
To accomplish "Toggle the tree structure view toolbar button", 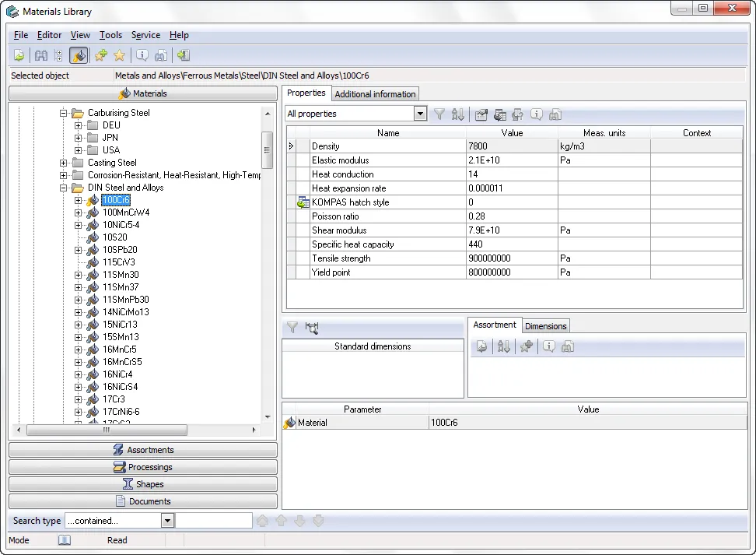I will point(59,55).
